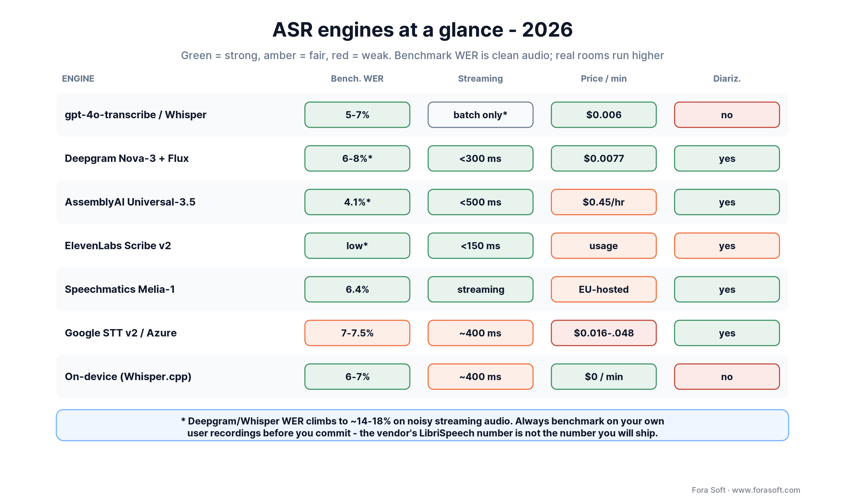Click the <500 ms streaming cell
This screenshot has height=504, width=845.
[481, 202]
